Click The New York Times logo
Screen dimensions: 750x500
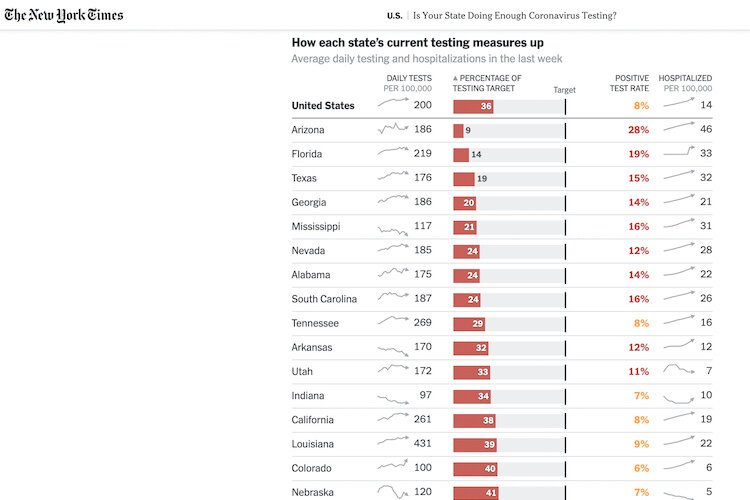pyautogui.click(x=64, y=15)
